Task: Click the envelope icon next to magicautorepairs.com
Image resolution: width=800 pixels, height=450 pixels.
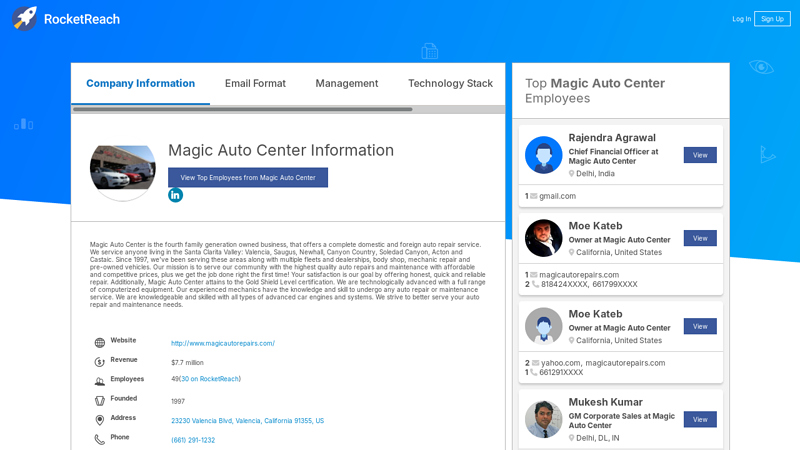Action: click(534, 274)
